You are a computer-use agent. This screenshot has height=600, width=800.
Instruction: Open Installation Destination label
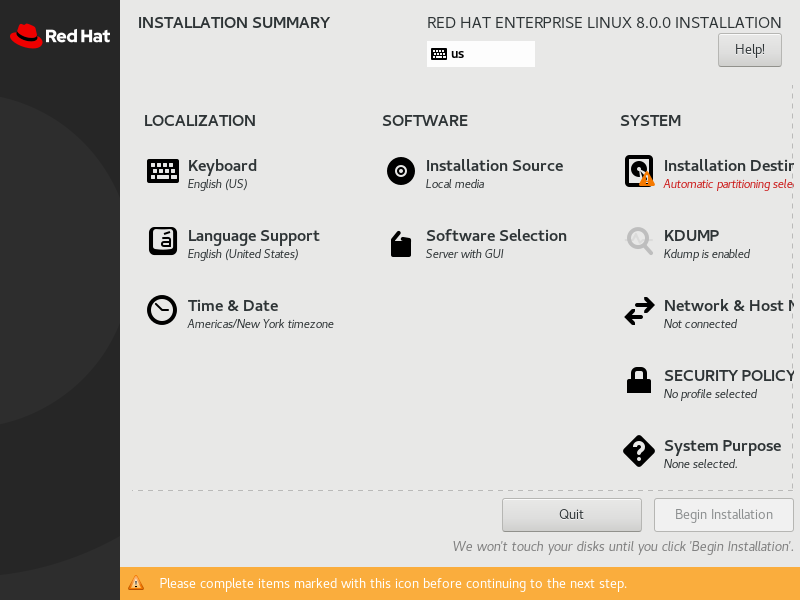click(729, 166)
